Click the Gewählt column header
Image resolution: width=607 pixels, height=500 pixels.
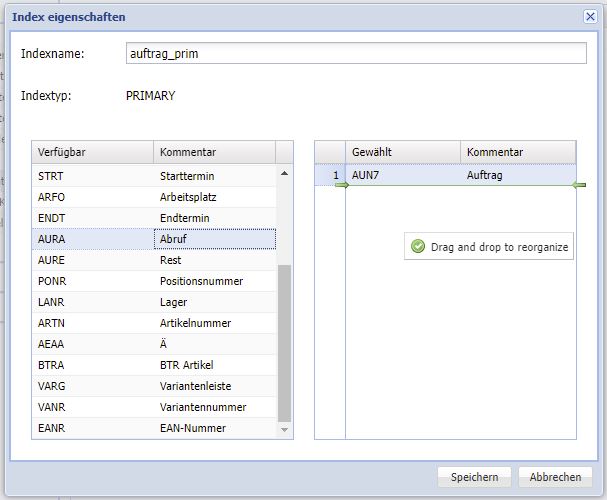tap(402, 152)
